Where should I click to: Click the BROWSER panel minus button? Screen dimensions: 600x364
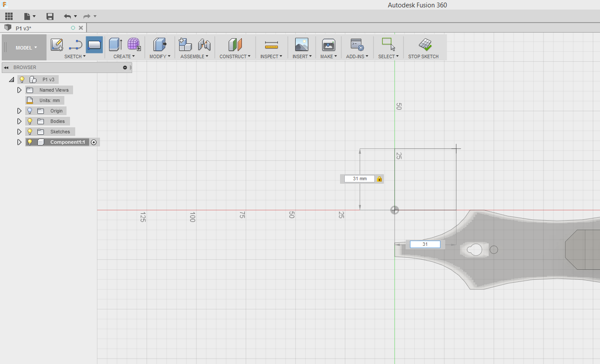[125, 68]
